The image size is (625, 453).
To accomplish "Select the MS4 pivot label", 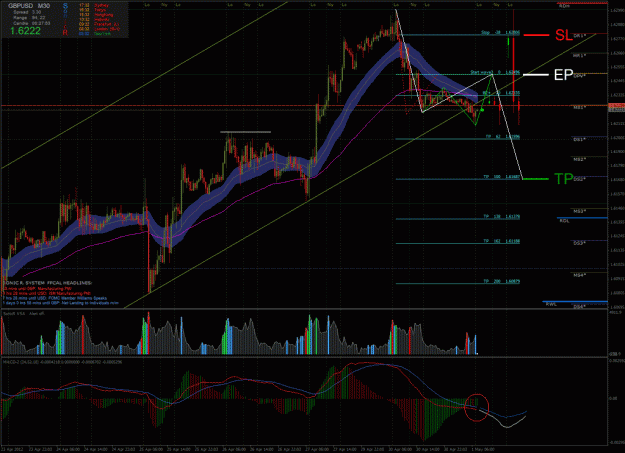I will tap(580, 275).
